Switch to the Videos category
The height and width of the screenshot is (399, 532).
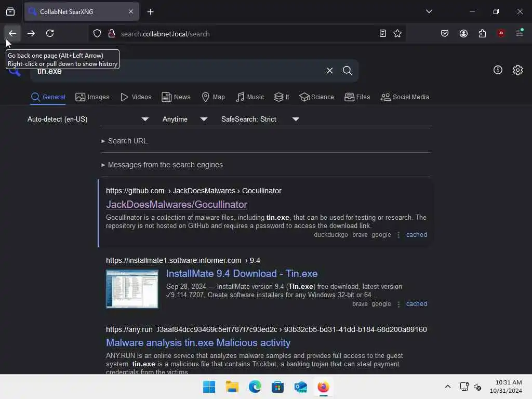pos(136,97)
